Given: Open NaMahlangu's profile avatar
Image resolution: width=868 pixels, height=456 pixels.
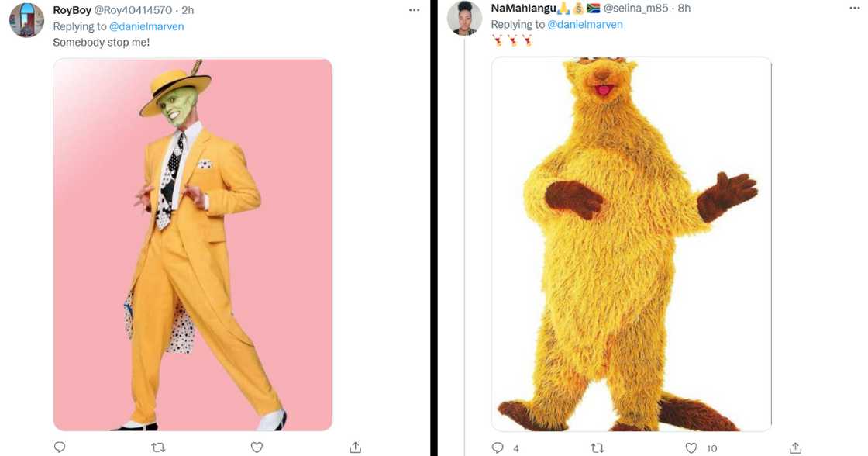Looking at the screenshot, I should click(465, 21).
